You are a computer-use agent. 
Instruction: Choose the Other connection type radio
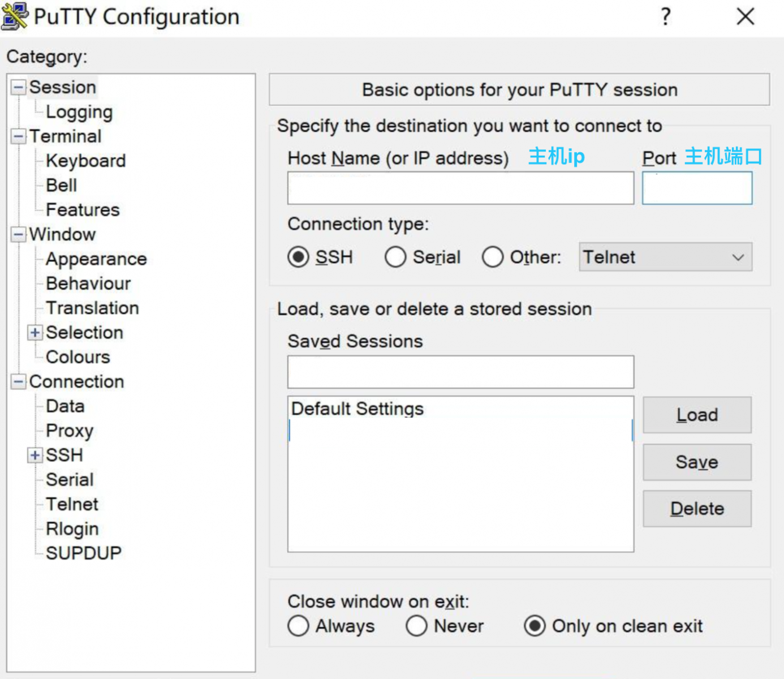(493, 257)
